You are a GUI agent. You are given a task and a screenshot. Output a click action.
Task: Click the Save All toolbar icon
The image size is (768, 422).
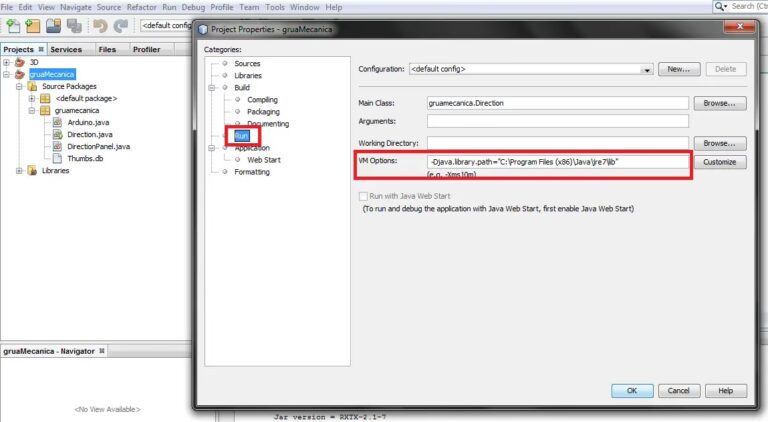[74, 25]
